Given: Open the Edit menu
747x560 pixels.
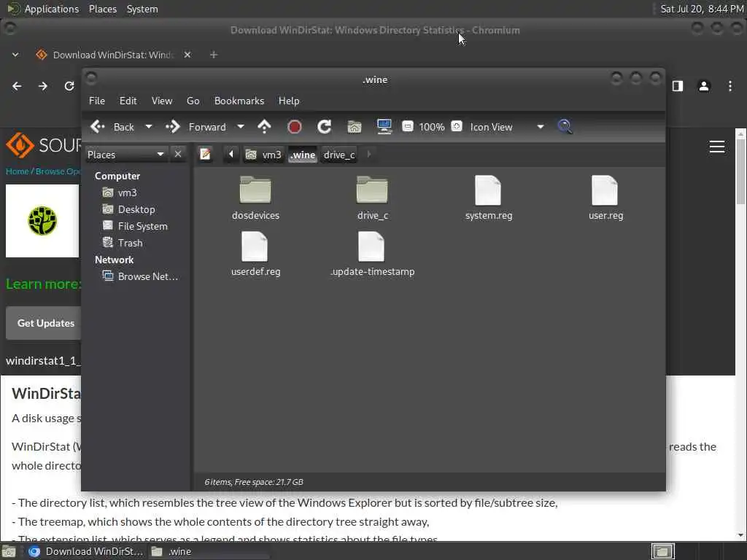Looking at the screenshot, I should [x=128, y=101].
